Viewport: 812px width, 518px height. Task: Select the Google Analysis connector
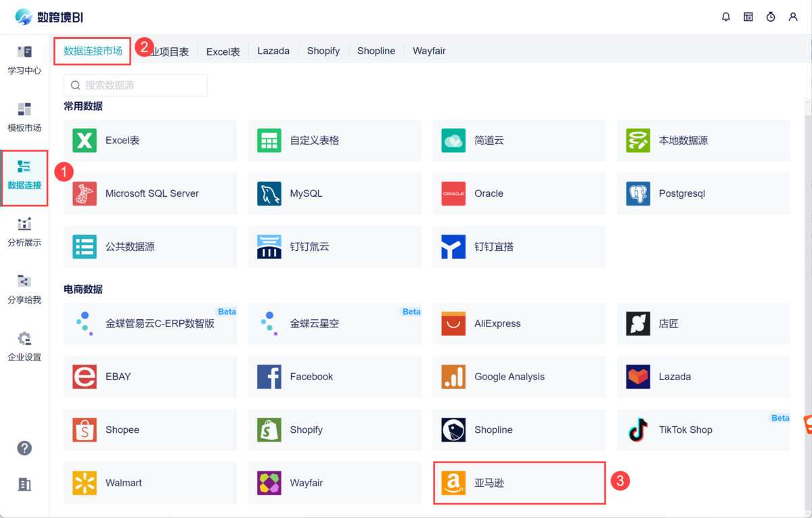519,377
